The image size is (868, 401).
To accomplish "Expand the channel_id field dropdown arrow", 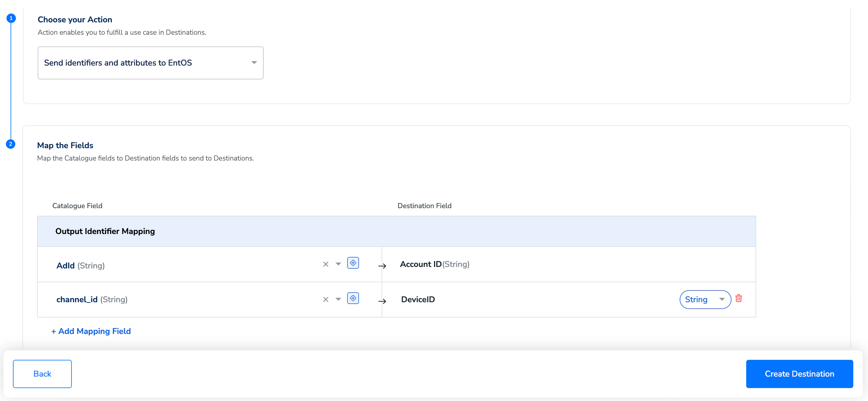I will coord(338,299).
